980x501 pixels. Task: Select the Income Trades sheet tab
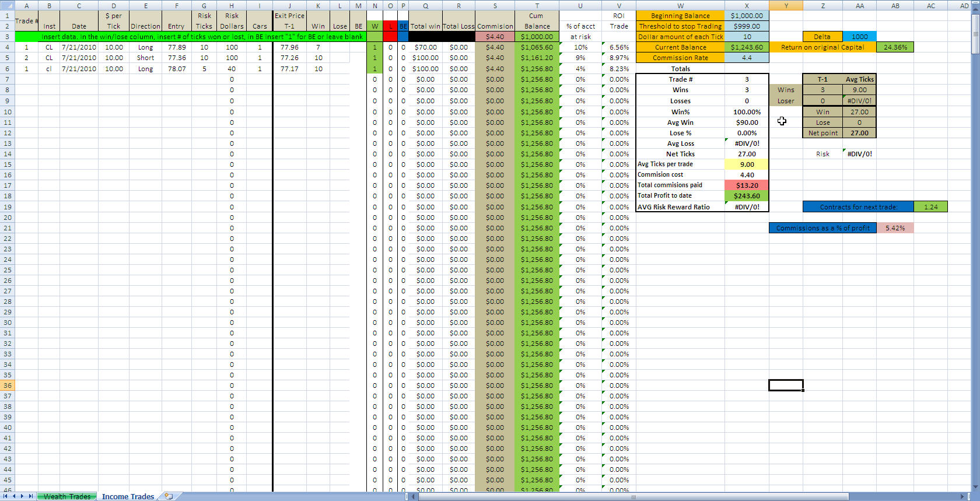pyautogui.click(x=128, y=496)
